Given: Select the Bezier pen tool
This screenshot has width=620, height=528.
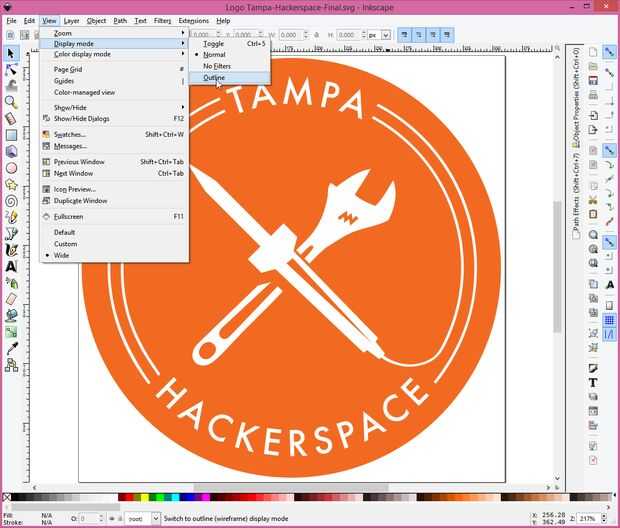Looking at the screenshot, I should point(11,233).
